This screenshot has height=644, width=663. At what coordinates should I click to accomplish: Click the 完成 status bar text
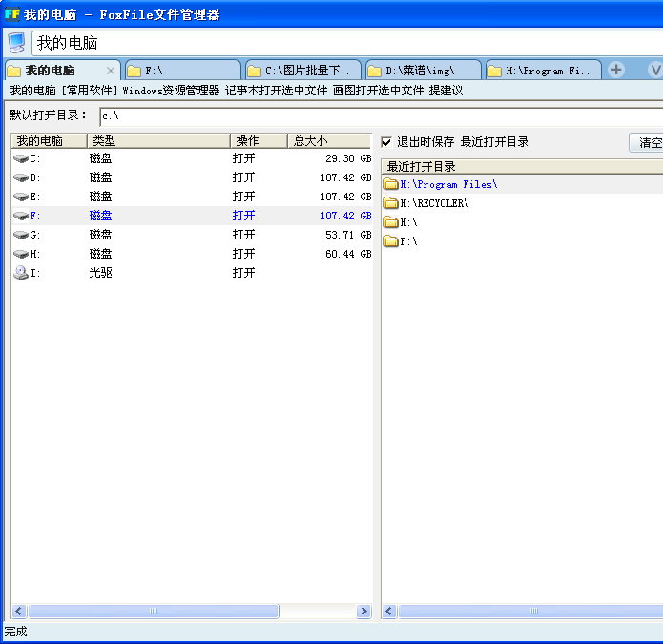(15, 632)
